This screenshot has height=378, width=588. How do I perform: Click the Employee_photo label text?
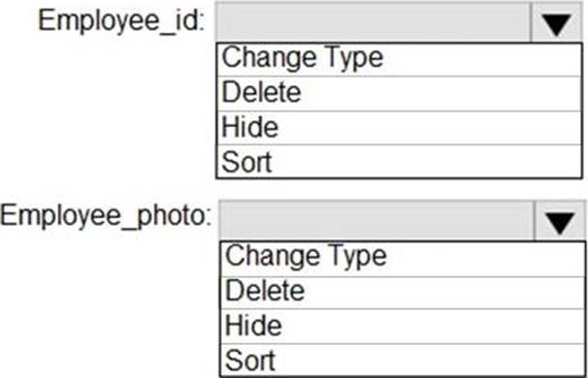click(x=106, y=216)
